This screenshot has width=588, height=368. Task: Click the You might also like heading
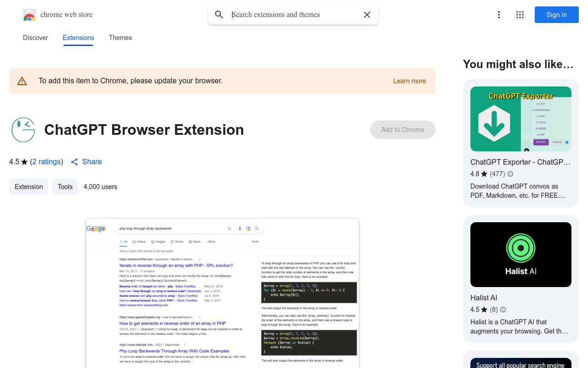pos(518,64)
